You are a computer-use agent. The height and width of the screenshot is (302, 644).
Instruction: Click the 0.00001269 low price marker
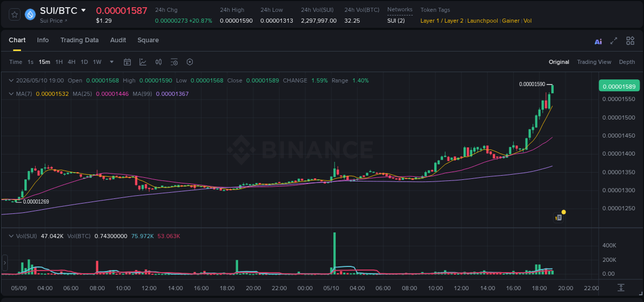tap(36, 202)
